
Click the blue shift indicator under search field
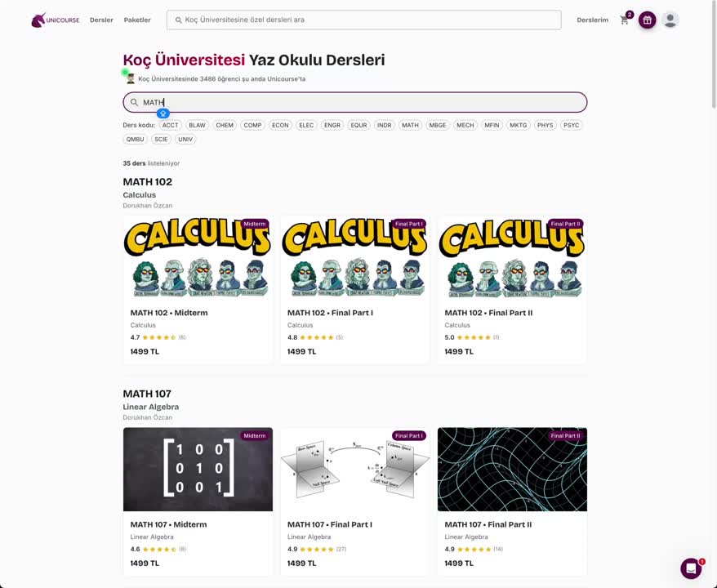(163, 113)
